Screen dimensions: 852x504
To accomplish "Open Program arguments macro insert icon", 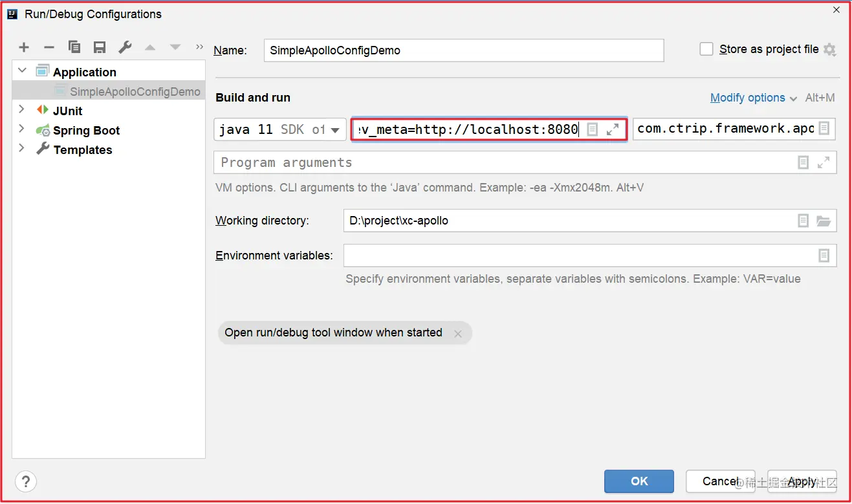I will 803,162.
